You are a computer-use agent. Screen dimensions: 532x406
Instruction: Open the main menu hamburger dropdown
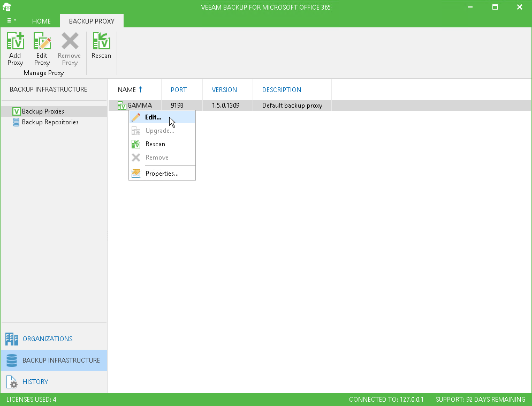(11, 21)
